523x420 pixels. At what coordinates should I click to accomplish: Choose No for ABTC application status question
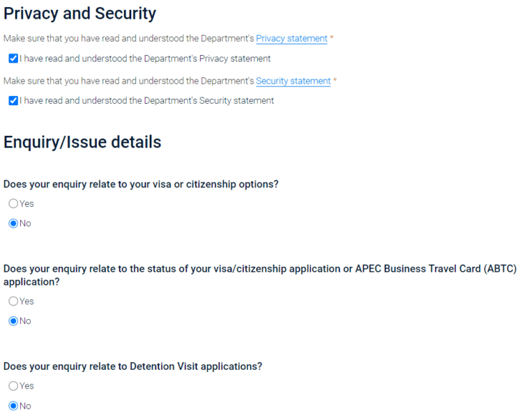click(13, 321)
